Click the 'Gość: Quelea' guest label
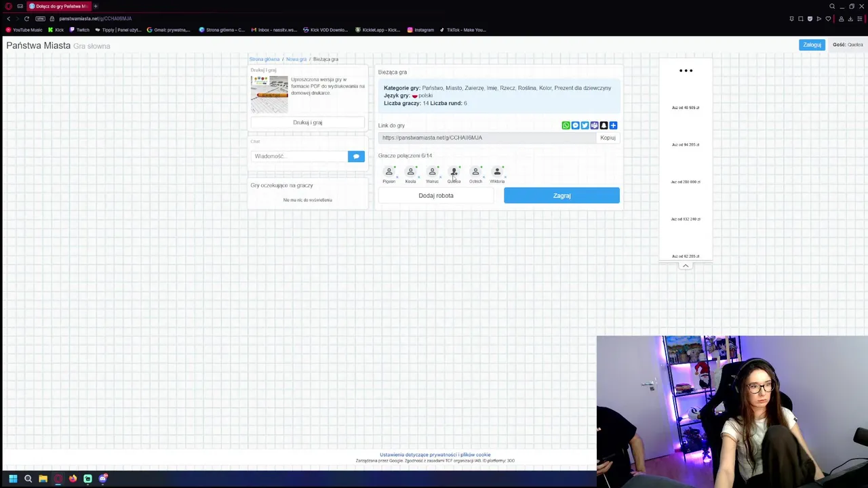868x488 pixels. (848, 45)
